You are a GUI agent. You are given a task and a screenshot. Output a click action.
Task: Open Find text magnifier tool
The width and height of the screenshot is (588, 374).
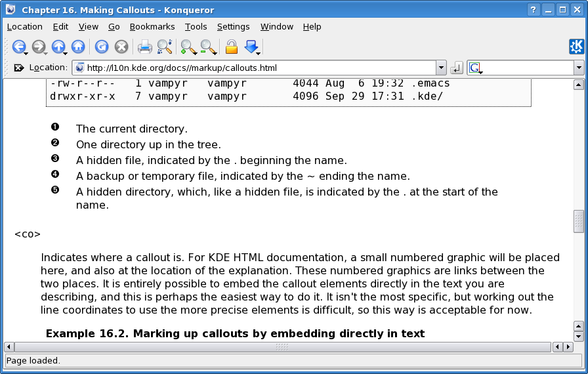[x=165, y=47]
